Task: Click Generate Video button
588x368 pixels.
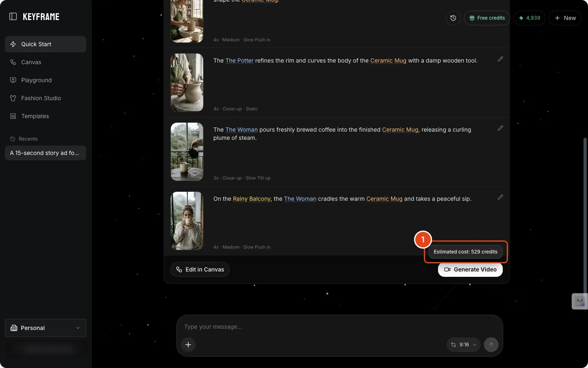Action: click(x=470, y=269)
